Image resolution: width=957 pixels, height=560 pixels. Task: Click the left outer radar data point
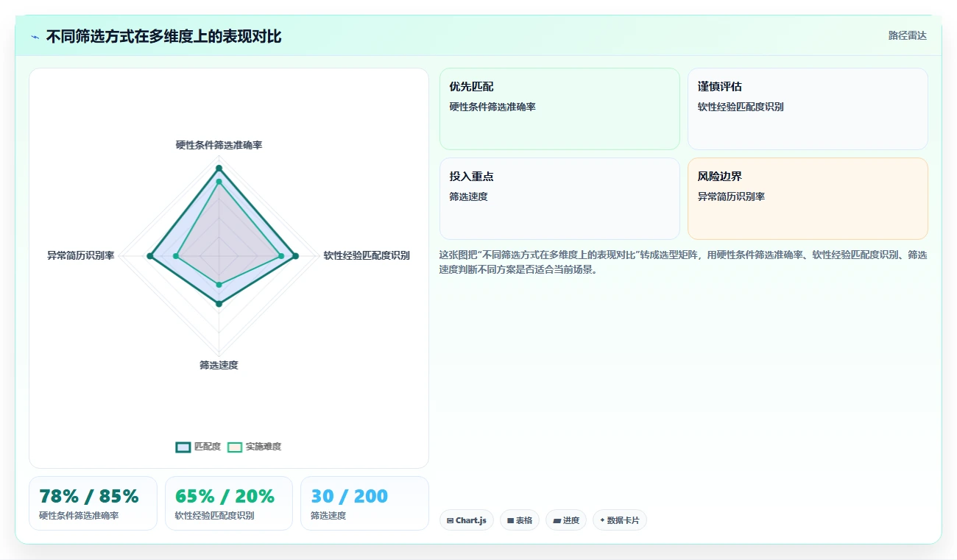tap(149, 256)
